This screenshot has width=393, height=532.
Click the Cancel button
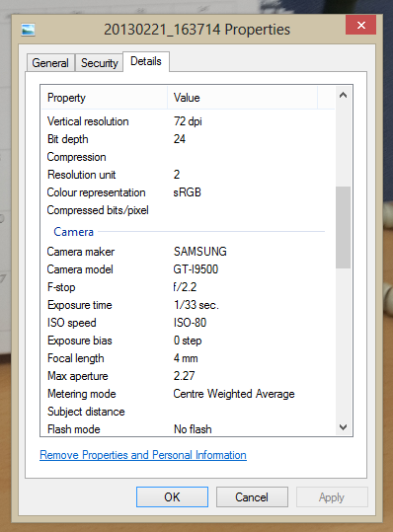pyautogui.click(x=252, y=497)
